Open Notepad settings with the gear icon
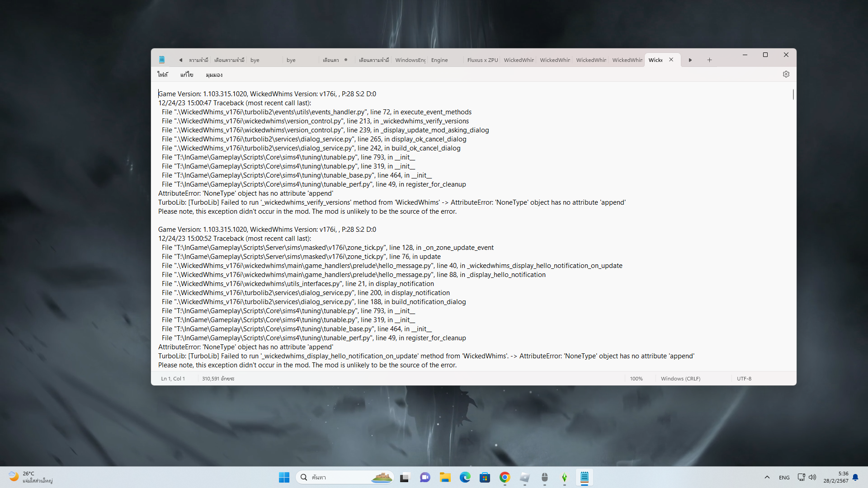This screenshot has height=488, width=868. 786,75
